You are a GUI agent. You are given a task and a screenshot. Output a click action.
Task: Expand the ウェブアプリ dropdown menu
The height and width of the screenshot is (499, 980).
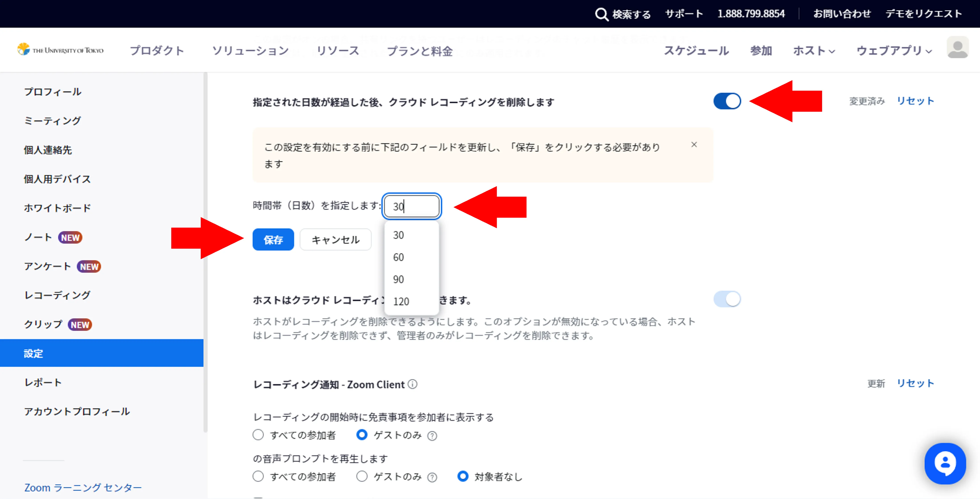coord(894,51)
